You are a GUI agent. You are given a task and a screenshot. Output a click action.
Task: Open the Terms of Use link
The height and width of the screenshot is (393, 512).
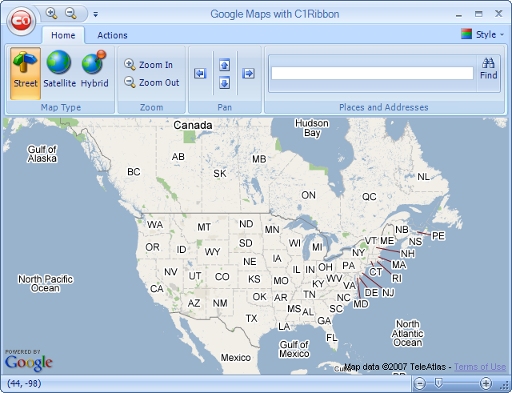[480, 367]
